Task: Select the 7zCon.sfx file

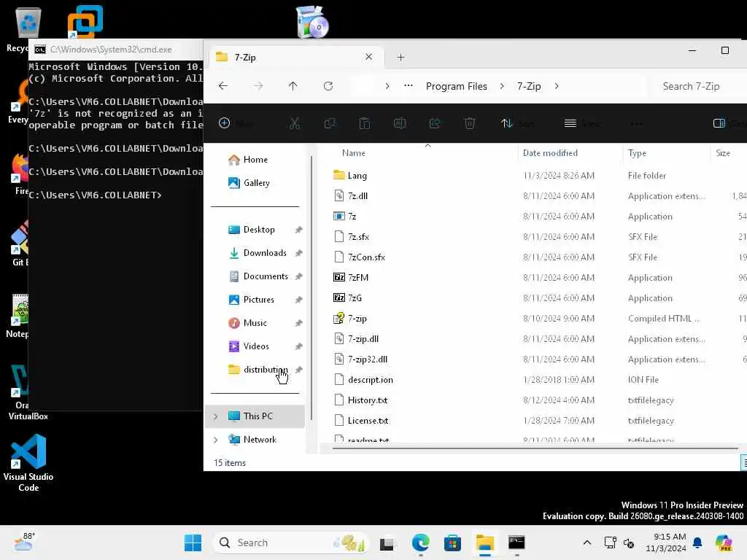Action: [366, 257]
